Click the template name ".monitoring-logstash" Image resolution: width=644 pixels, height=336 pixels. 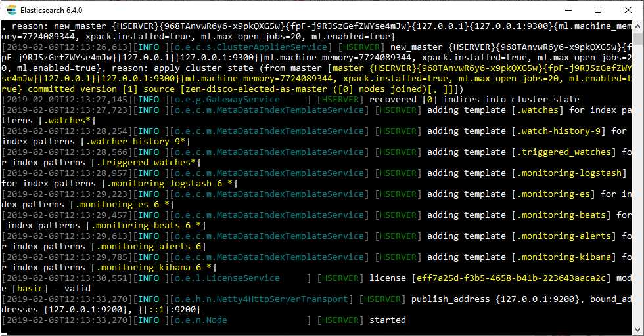click(x=569, y=173)
